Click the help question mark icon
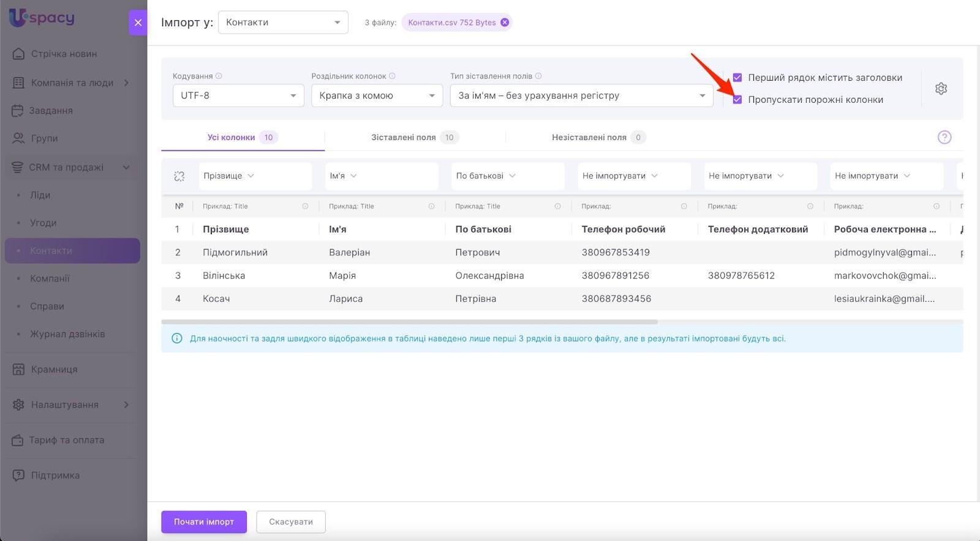Viewport: 980px width, 541px height. (x=944, y=137)
